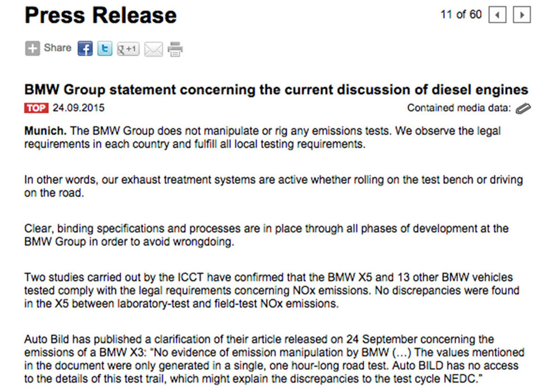The height and width of the screenshot is (392, 556).
Task: Open the BMW Group diesel statement headline
Action: (x=276, y=90)
